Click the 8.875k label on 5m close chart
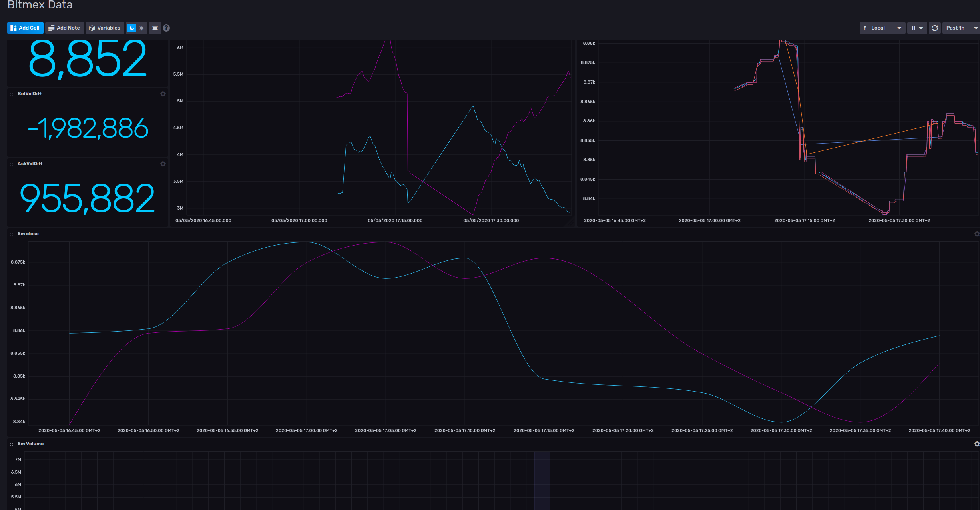 (18, 262)
